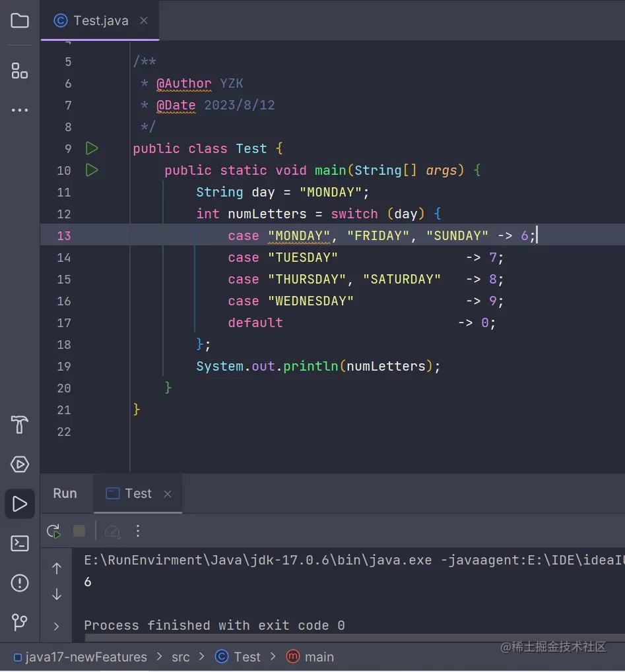Click "TUESDAY" string on line 14
625x672 pixels.
(x=303, y=258)
